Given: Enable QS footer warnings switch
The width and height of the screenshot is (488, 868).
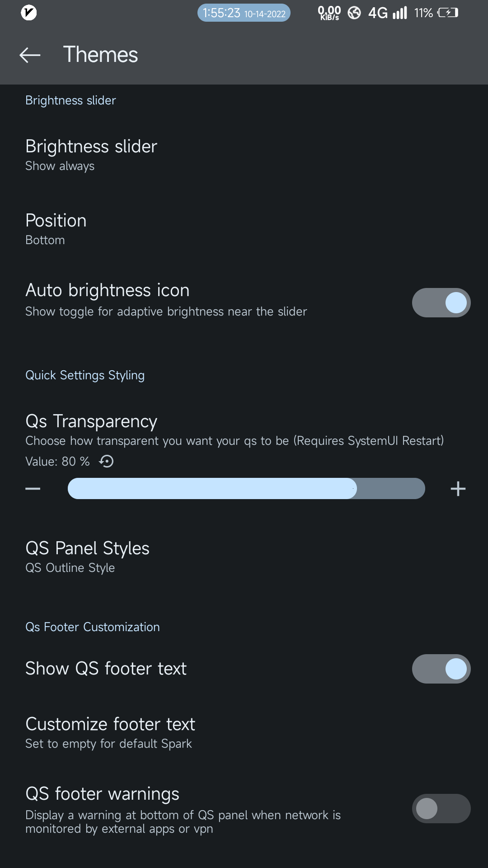Looking at the screenshot, I should pyautogui.click(x=441, y=808).
